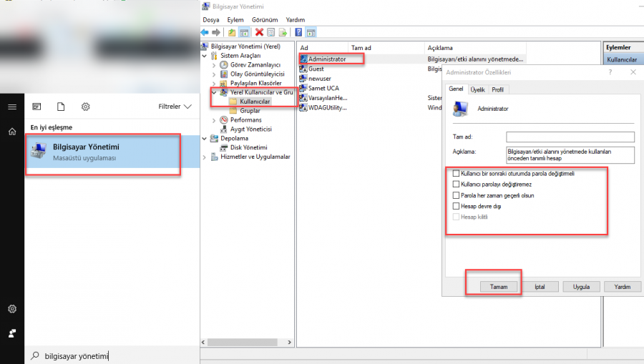
Task: Select Bilgisayar Yönetimi (Yerel) root node
Action: pyautogui.click(x=245, y=46)
